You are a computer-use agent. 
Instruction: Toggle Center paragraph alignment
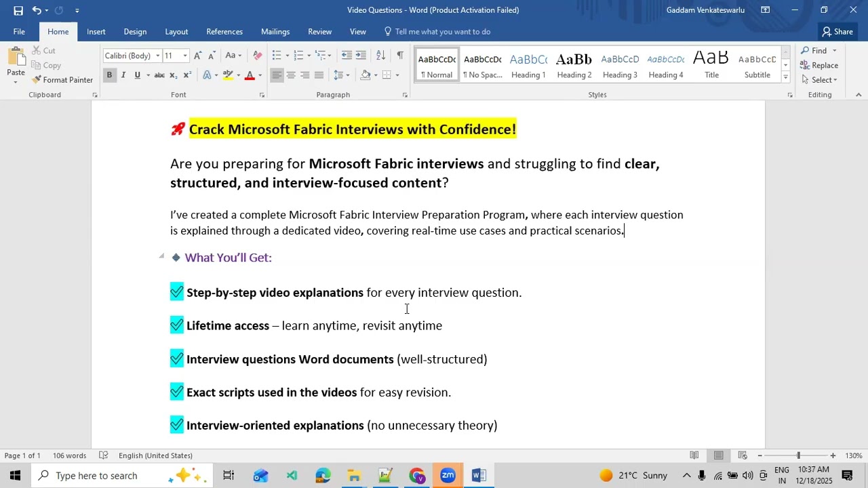click(x=291, y=75)
